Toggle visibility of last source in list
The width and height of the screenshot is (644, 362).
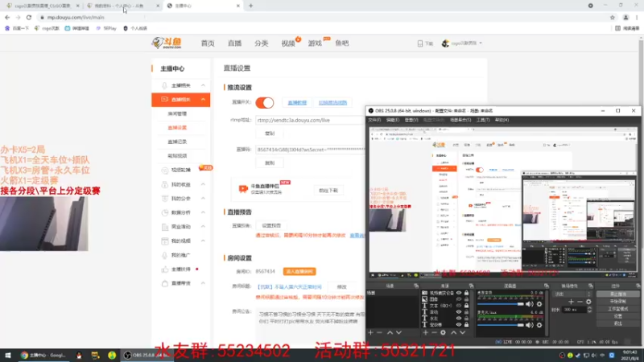(459, 325)
